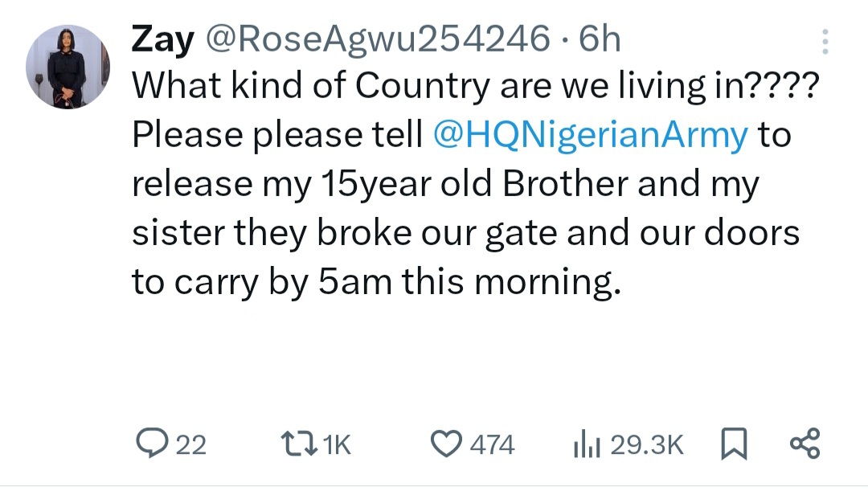Bookmark this tweet
Image resolution: width=868 pixels, height=495 pixels.
coord(735,444)
